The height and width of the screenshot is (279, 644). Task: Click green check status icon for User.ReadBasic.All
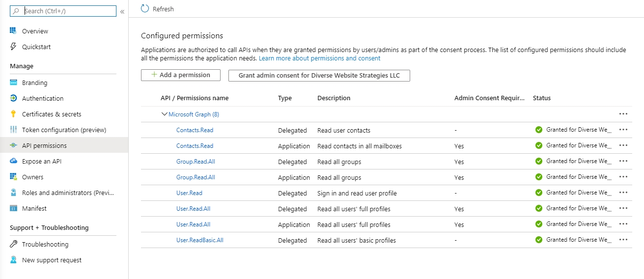(x=539, y=240)
